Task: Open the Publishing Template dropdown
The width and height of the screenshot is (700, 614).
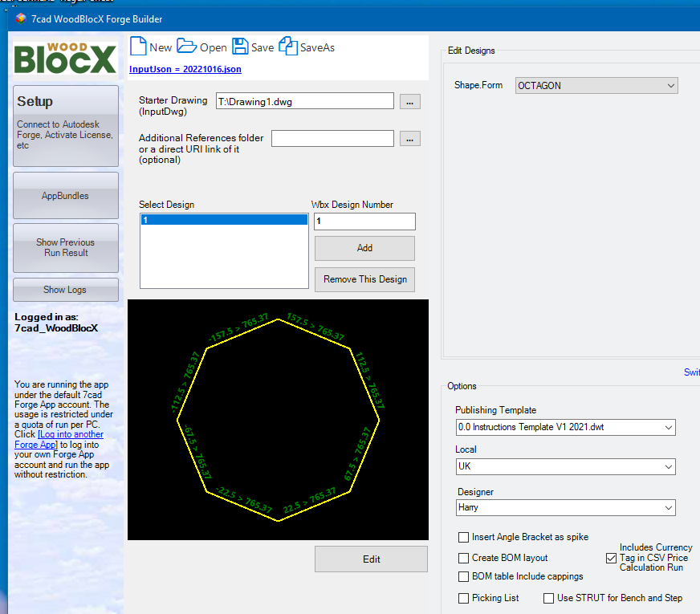Action: pos(566,427)
